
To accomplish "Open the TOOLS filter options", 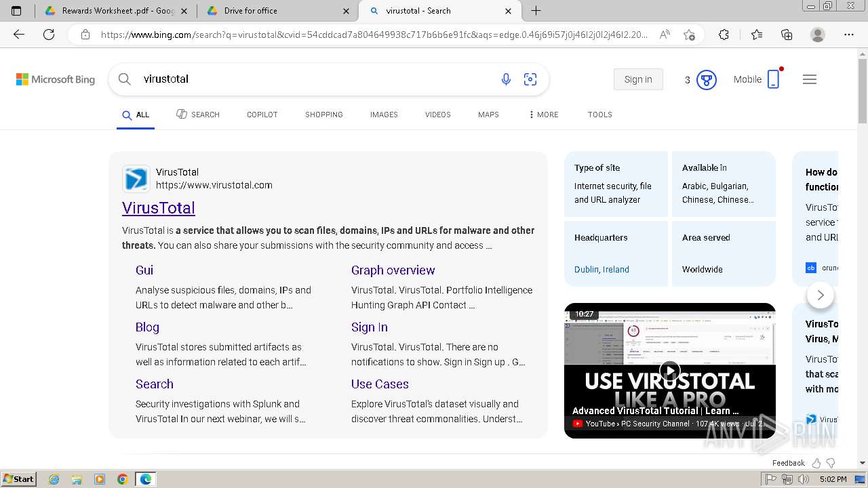I will coord(600,115).
